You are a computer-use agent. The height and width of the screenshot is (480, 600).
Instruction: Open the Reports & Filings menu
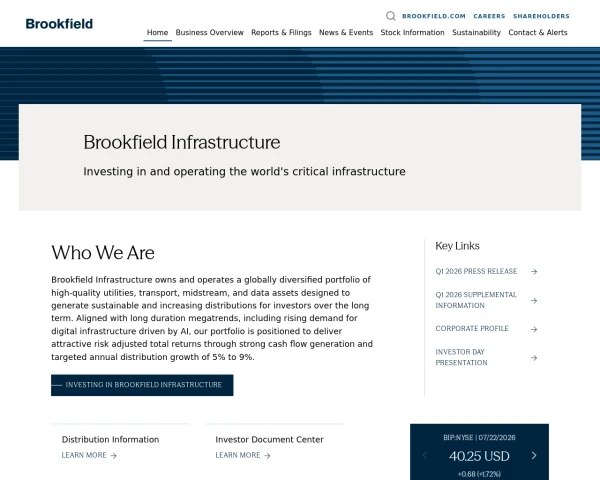281,33
